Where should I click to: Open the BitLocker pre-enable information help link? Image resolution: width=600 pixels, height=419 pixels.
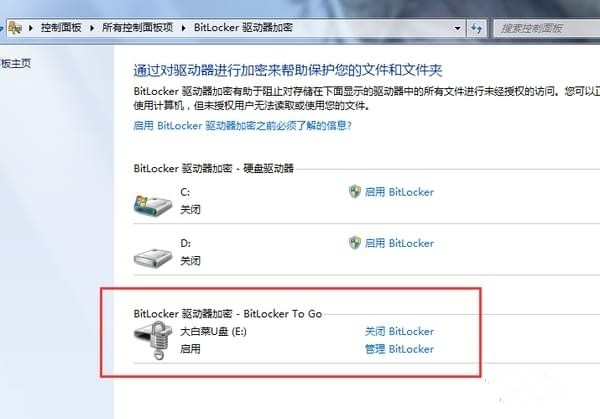tap(242, 126)
